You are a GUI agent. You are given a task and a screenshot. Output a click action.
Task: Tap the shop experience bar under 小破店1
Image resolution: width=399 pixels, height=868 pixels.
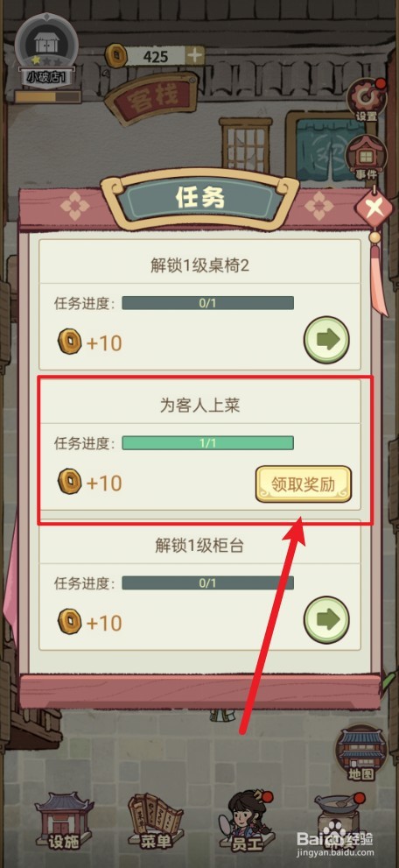(47, 96)
